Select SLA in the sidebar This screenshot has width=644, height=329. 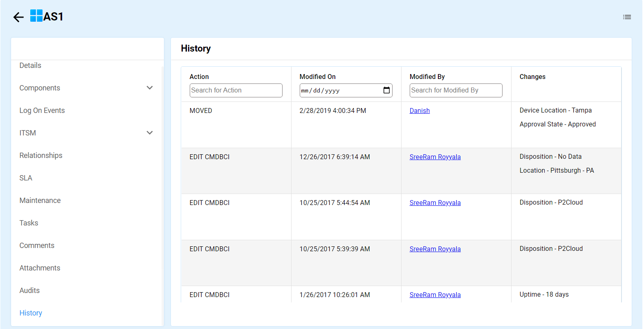(x=26, y=178)
